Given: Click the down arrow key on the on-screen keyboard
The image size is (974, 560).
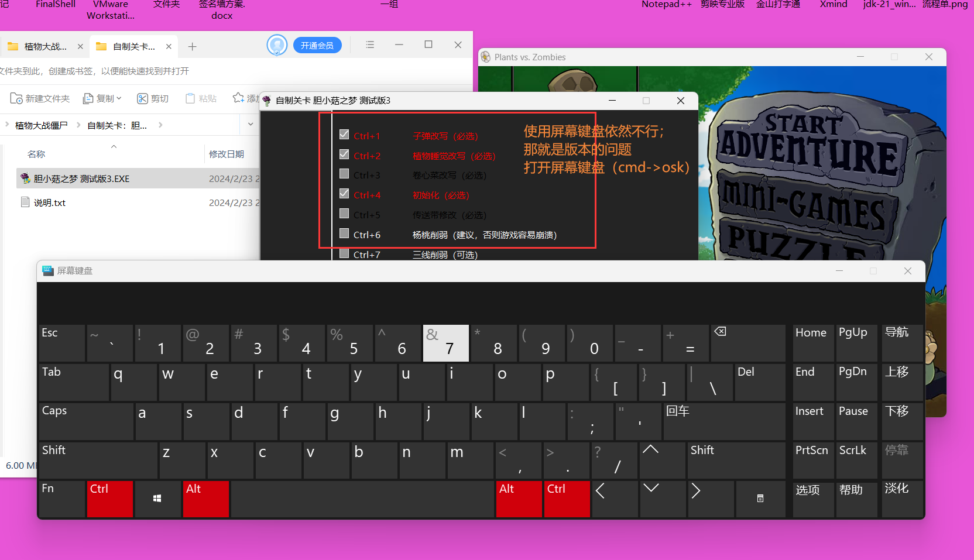Looking at the screenshot, I should pyautogui.click(x=663, y=499).
